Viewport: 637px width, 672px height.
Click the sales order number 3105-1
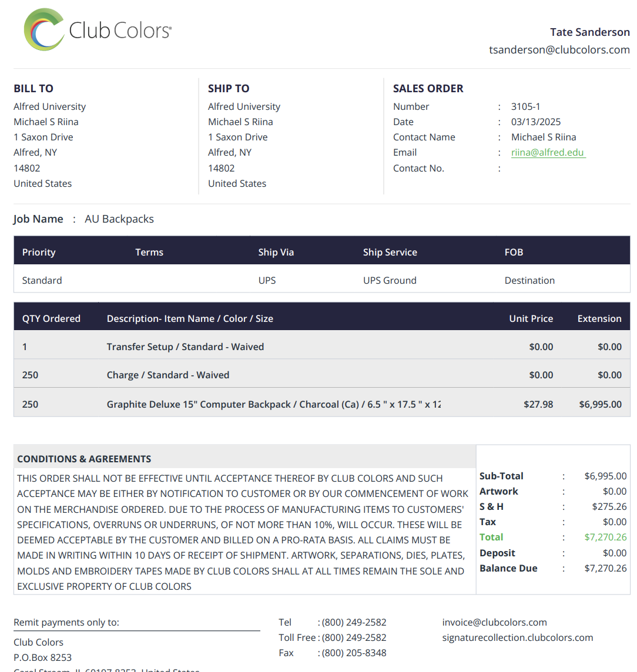525,107
